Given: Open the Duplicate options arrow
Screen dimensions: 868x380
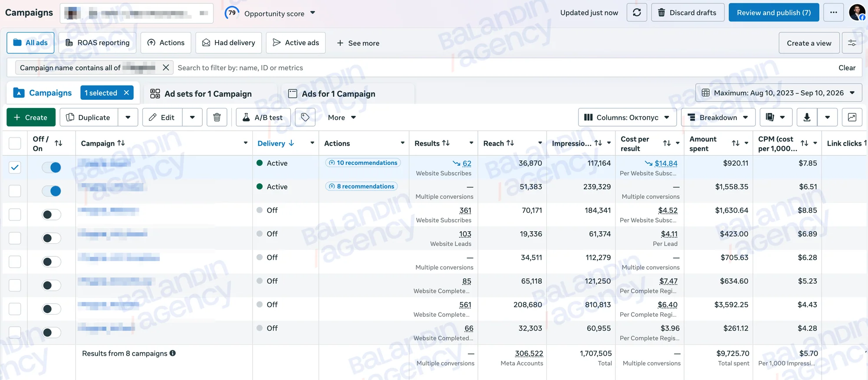Looking at the screenshot, I should [128, 118].
